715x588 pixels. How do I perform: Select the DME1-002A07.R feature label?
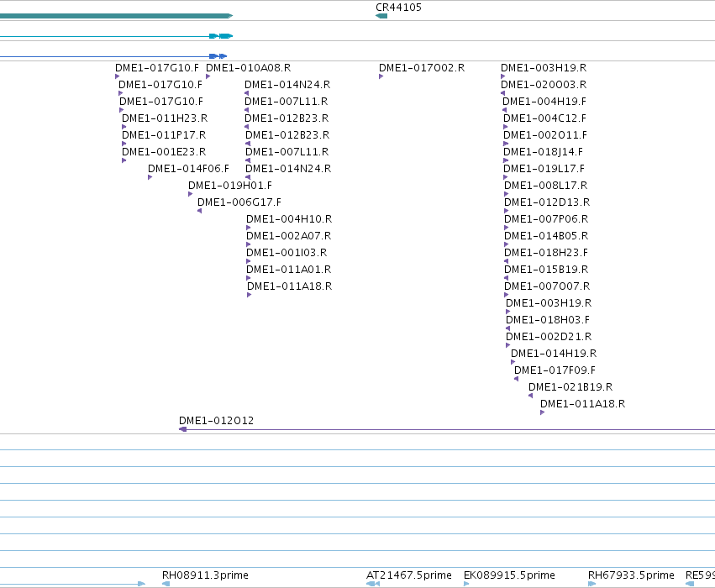pyautogui.click(x=289, y=236)
